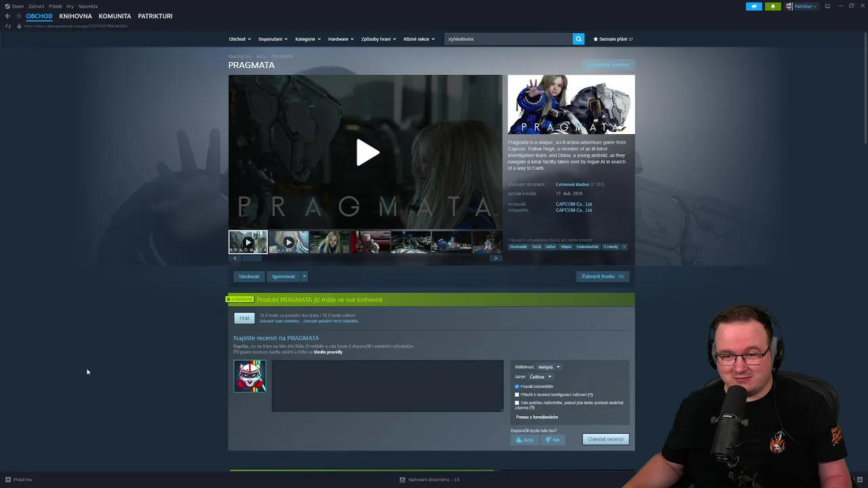Enable attaching device configuration to review
The image size is (868, 488).
click(x=517, y=394)
